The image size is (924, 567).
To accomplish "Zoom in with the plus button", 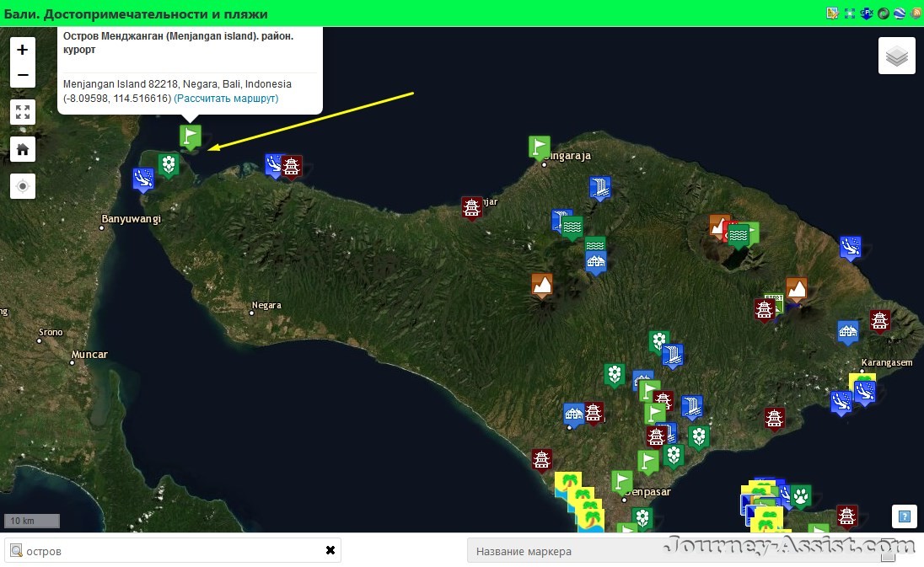I will (x=23, y=50).
